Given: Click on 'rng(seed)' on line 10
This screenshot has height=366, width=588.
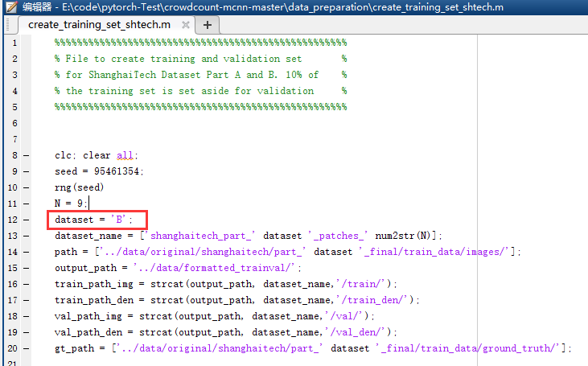Looking at the screenshot, I should click(79, 187).
